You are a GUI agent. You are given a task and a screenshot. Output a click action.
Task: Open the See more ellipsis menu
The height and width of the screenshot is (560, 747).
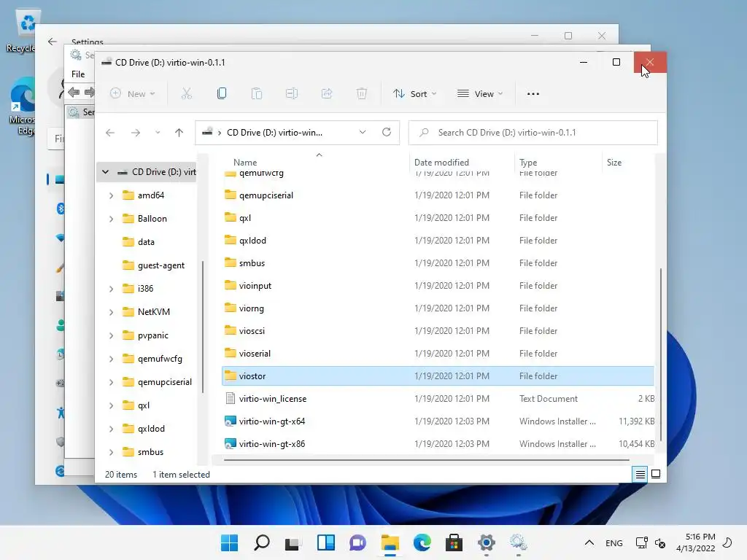click(533, 94)
